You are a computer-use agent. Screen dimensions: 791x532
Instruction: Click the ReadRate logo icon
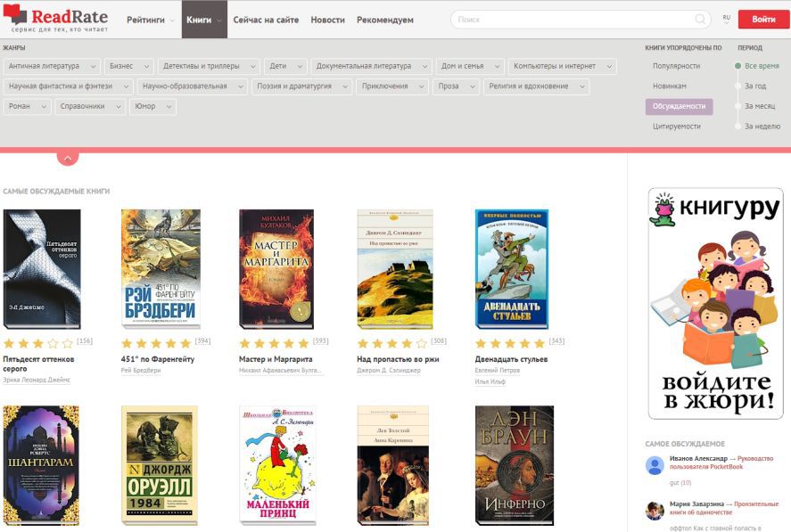pos(15,15)
